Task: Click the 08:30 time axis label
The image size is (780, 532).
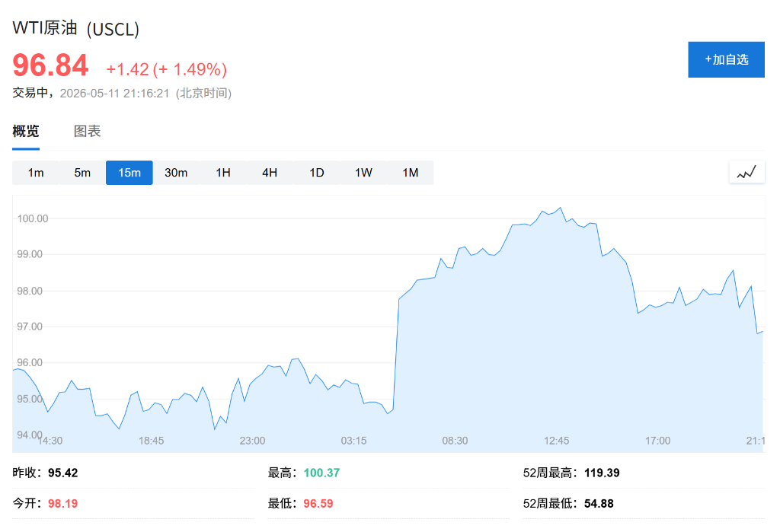Action: (456, 441)
